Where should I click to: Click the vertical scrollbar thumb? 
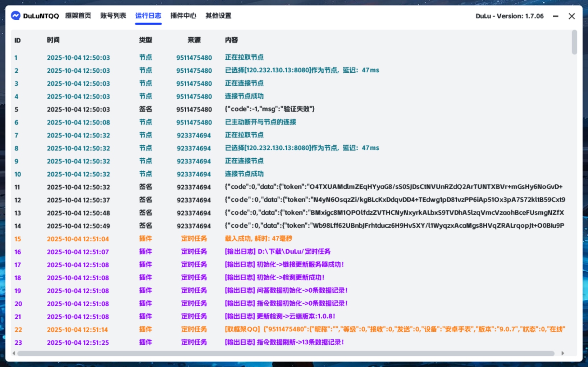pos(574,42)
